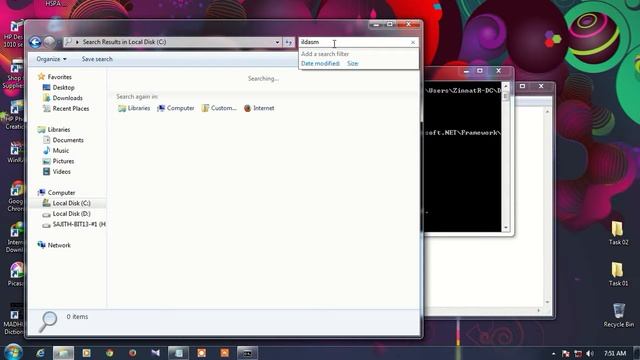This screenshot has height=360, width=640.
Task: Click the Windows Explorer taskbar button
Action: click(x=63, y=353)
